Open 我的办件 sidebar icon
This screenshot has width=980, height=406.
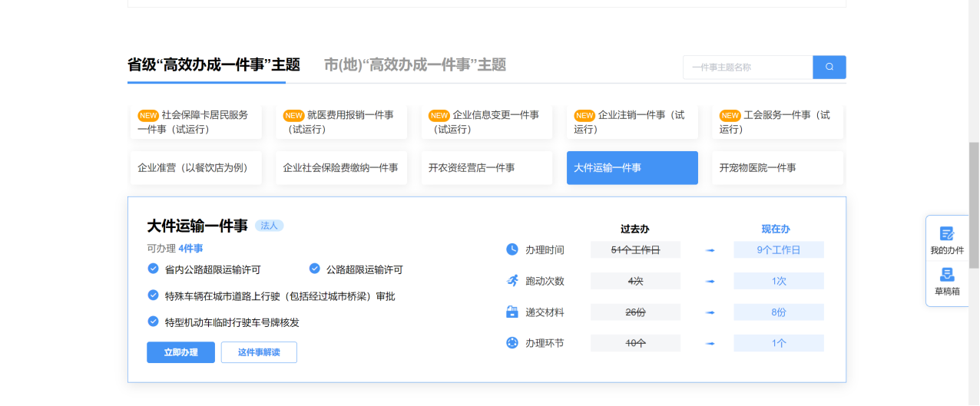[947, 233]
